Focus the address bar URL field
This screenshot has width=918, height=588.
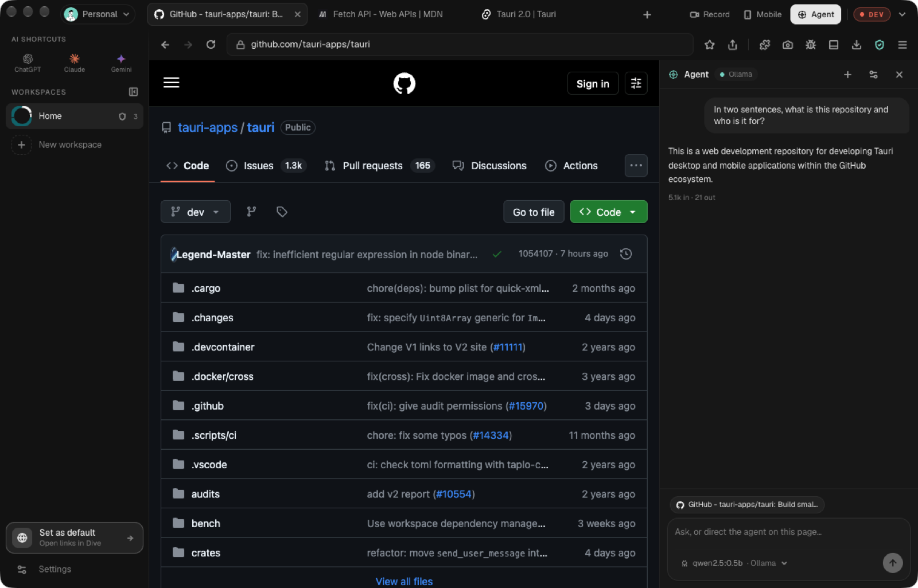pyautogui.click(x=460, y=45)
